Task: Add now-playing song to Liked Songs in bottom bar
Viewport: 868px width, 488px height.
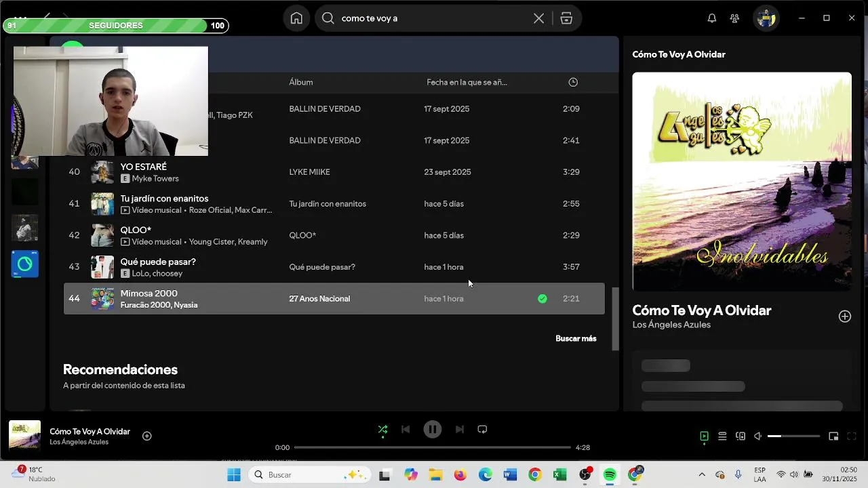Action: point(147,436)
